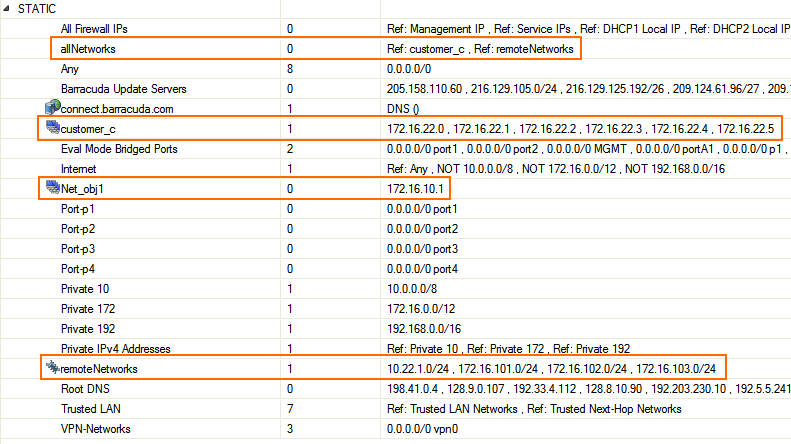
Task: Click Internet's 'Ref: Any , NOT 10.0.0.0/8' value
Action: (556, 169)
